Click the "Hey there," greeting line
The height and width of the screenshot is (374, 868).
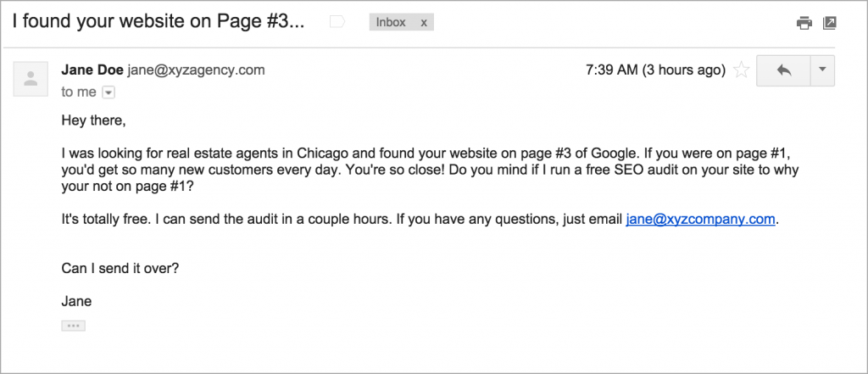tap(93, 121)
